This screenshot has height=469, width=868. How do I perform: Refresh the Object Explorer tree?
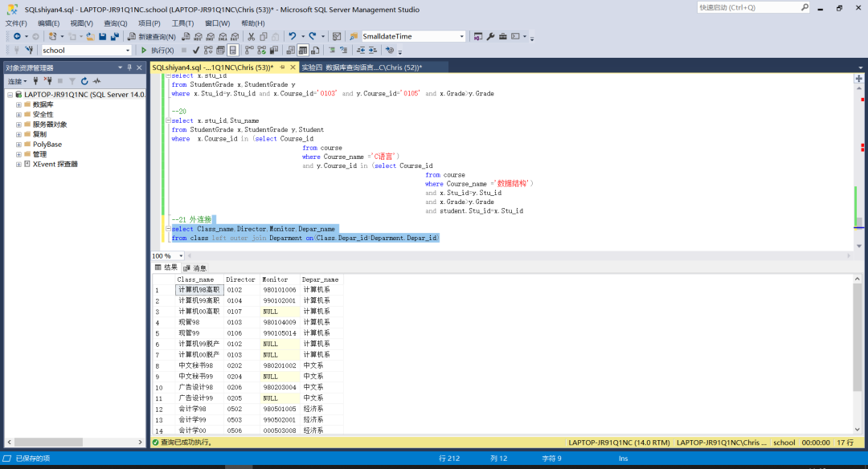coord(84,81)
